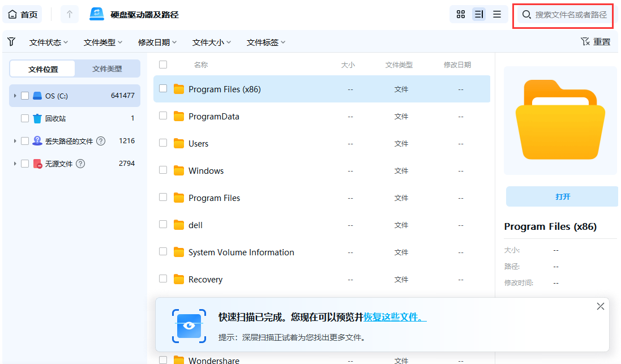The width and height of the screenshot is (621, 364).
Task: Open the 修改日期 filter dropdown
Action: [x=157, y=41]
